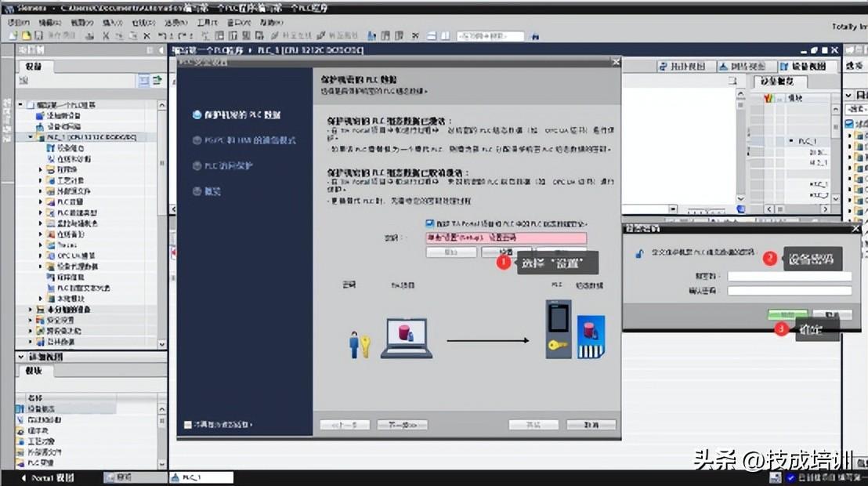Click the 设置 button below the password field
This screenshot has width=868, height=486.
(x=507, y=252)
